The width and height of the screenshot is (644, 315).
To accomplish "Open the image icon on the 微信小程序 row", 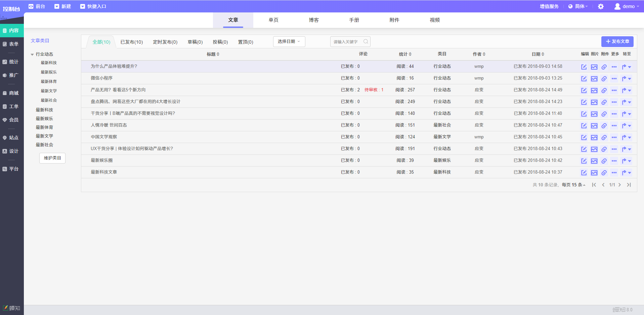I will [x=594, y=78].
